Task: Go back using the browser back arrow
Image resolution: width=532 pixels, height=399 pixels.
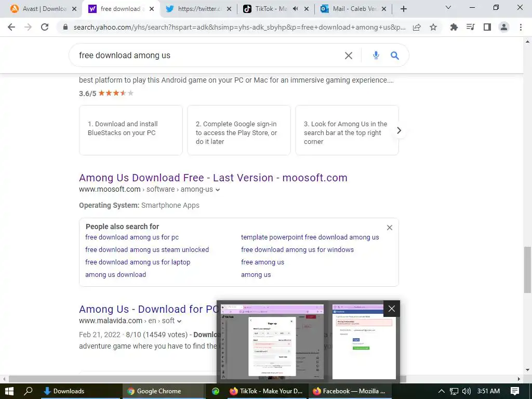Action: (11, 27)
